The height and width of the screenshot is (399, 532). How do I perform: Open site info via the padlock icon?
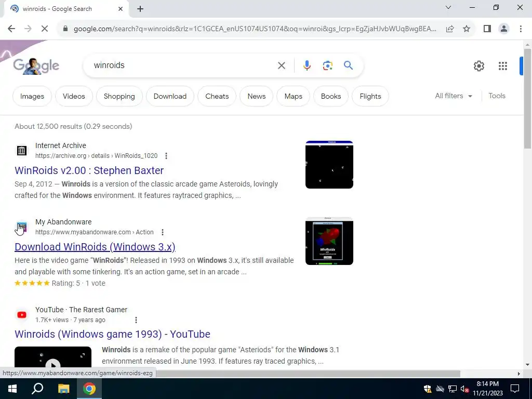[65, 29]
